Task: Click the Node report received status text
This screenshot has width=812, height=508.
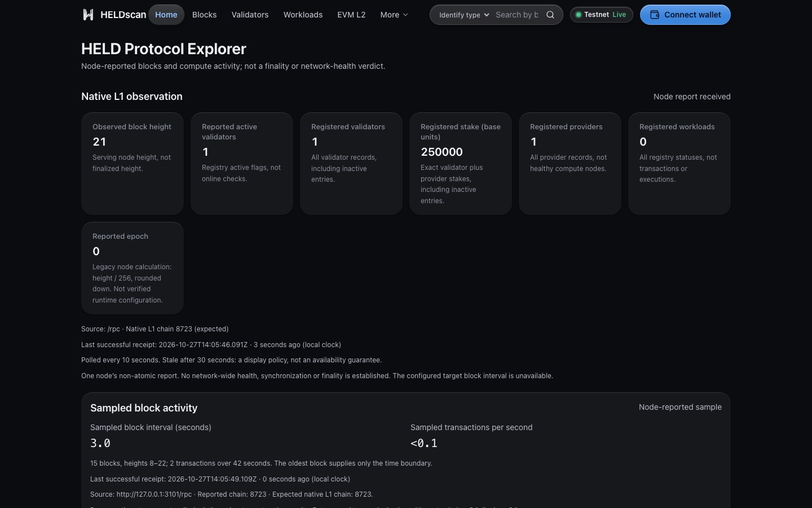Action: [x=692, y=97]
